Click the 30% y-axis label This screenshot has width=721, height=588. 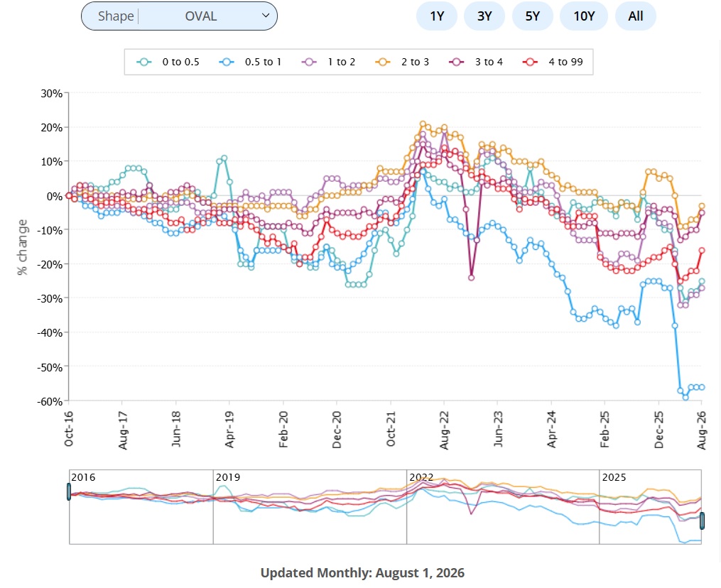[x=51, y=94]
